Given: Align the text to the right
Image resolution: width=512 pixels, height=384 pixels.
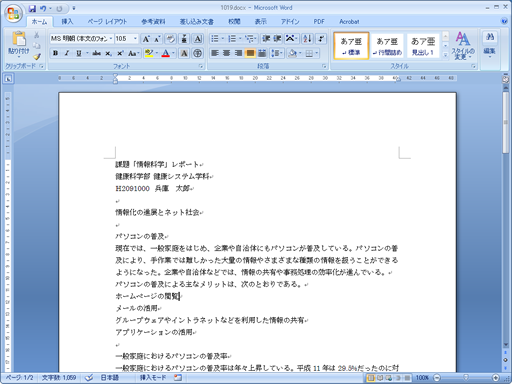Looking at the screenshot, I should pos(238,53).
